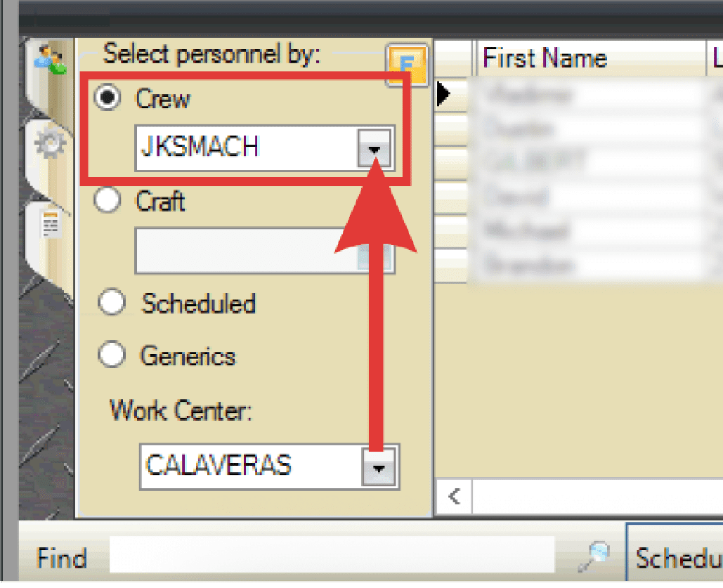723x588 pixels.
Task: Choose the Scheduled radio option
Action: pyautogui.click(x=112, y=303)
